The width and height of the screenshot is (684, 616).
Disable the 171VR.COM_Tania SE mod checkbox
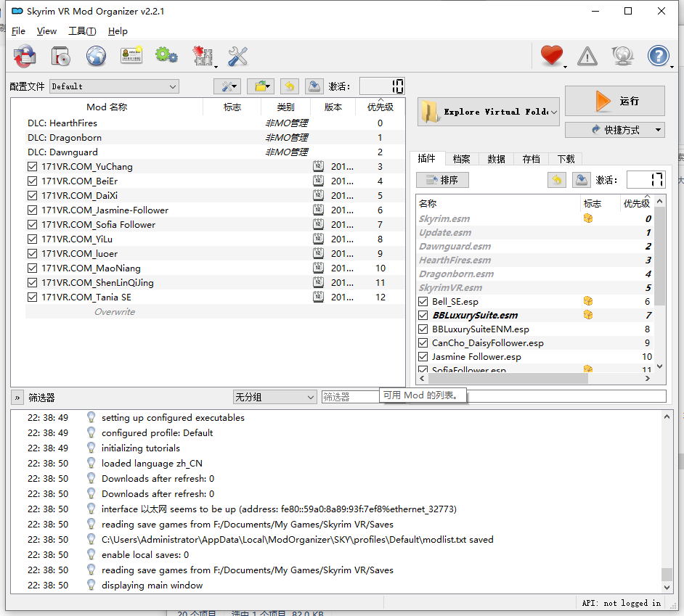coord(32,297)
